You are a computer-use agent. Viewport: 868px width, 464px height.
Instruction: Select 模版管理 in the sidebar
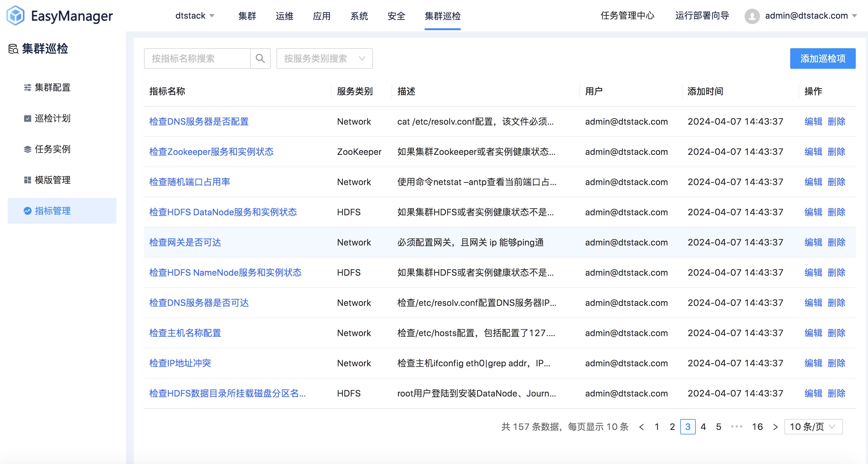[62, 180]
